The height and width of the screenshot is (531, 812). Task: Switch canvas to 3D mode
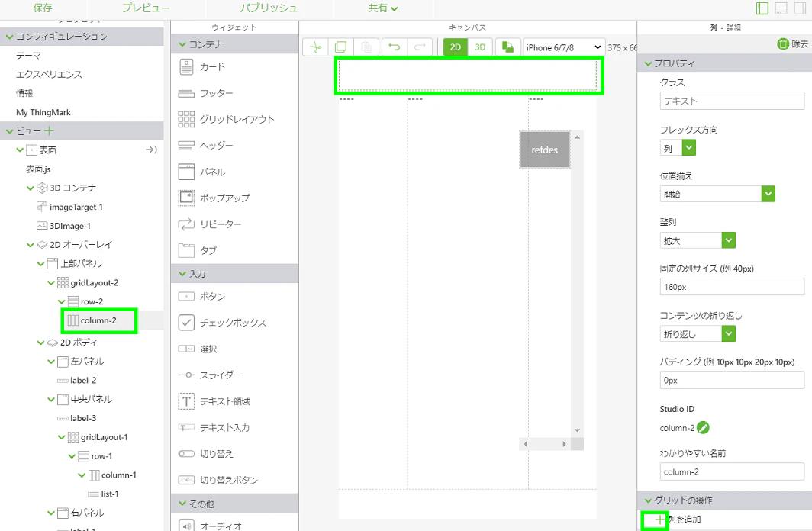480,47
